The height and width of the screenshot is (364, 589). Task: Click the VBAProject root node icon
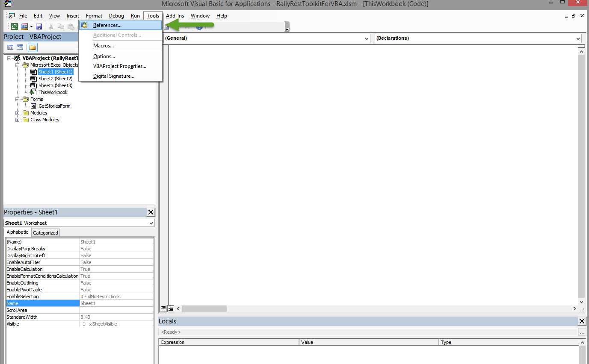[x=17, y=58]
